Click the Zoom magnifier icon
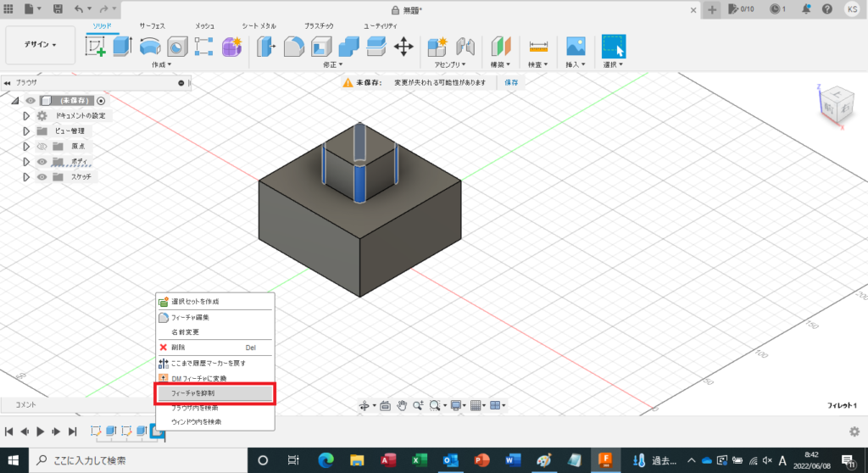This screenshot has width=868, height=473. [x=419, y=405]
